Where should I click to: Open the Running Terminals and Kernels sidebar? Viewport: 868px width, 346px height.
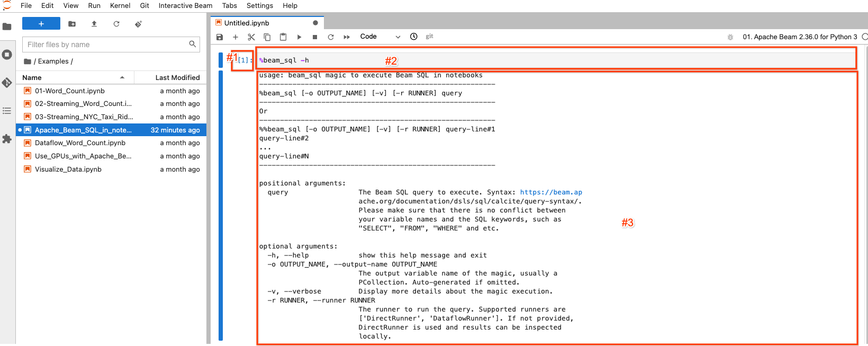pyautogui.click(x=7, y=55)
